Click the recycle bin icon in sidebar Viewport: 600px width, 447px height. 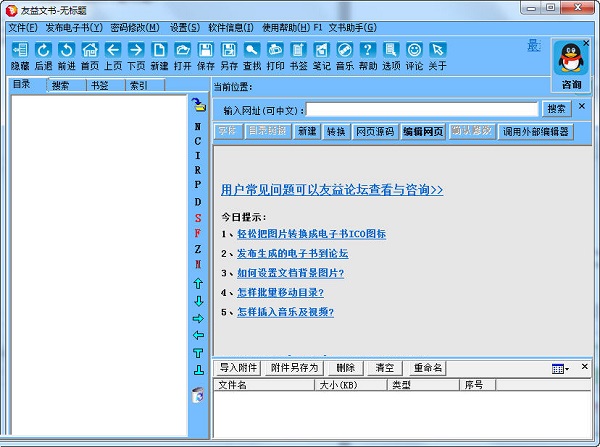pyautogui.click(x=198, y=395)
